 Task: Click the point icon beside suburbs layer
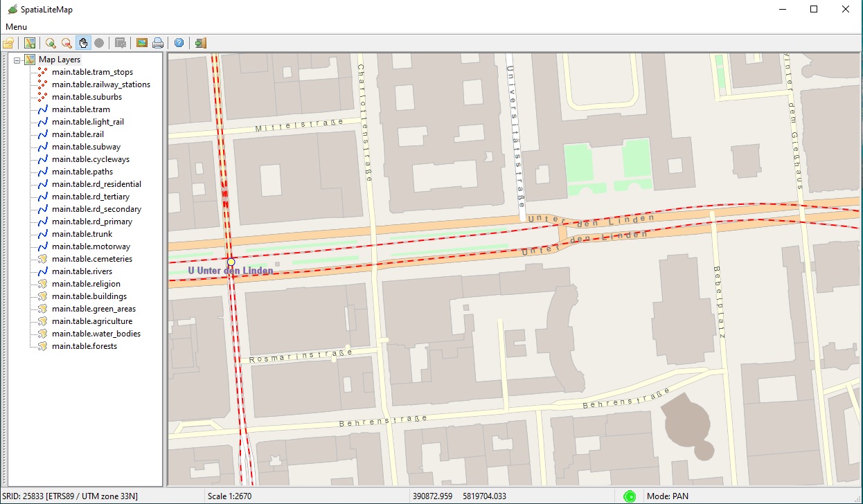click(x=42, y=97)
